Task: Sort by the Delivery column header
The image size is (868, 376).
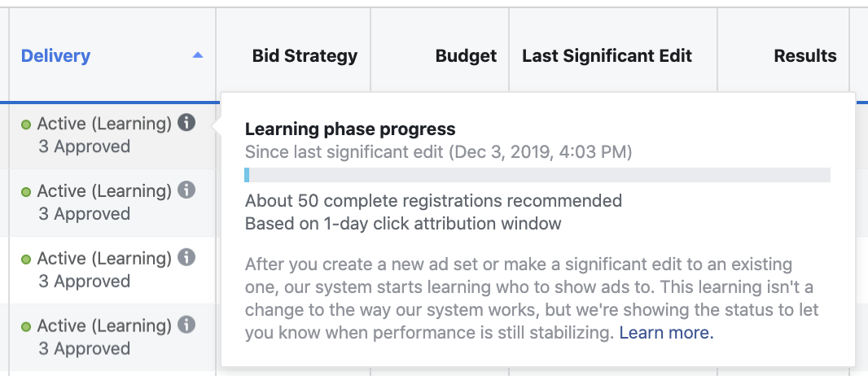Action: pos(55,56)
